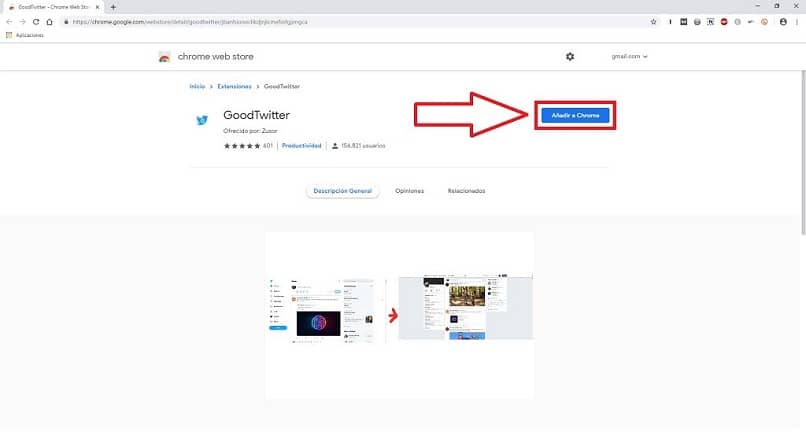Open the Chrome profile avatar icon
This screenshot has width=806, height=436.
coord(783,22)
